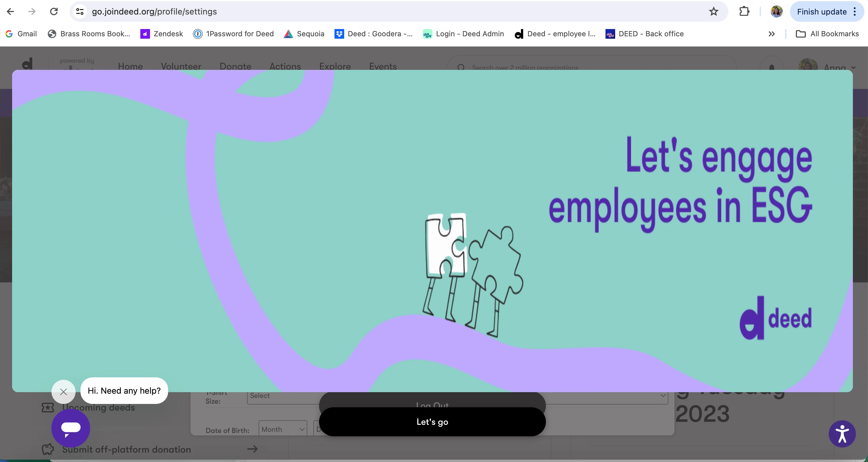Reload the page with the refresh icon
This screenshot has height=462, width=868.
point(54,11)
